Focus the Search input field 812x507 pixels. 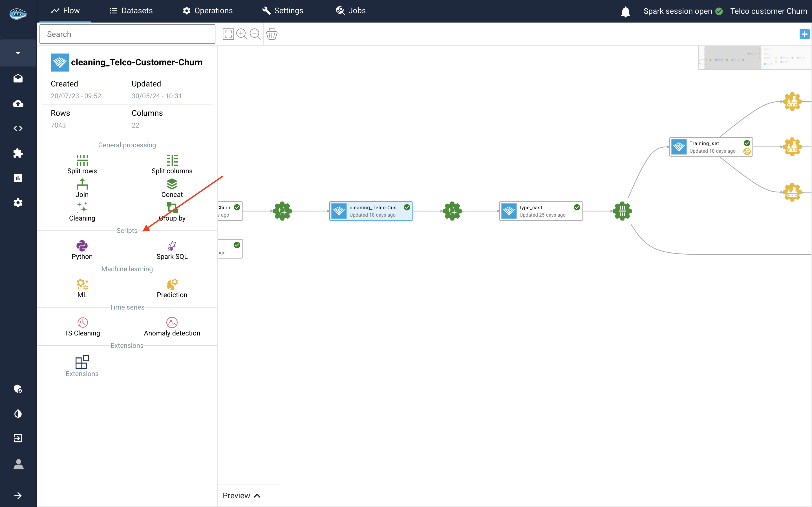coord(127,34)
